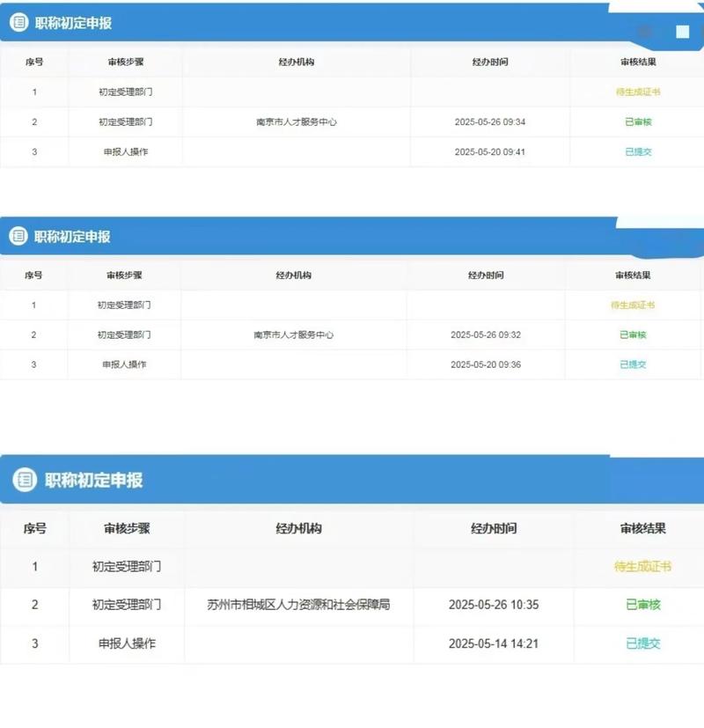This screenshot has width=704, height=728.
Task: Click the 2025-05-20 09:41 timestamp cell
Action: [x=490, y=152]
